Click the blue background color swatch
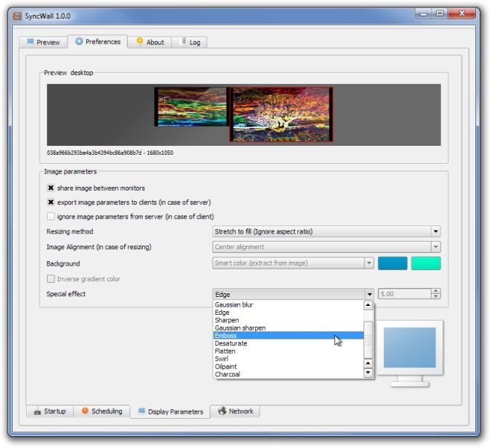 [x=393, y=263]
